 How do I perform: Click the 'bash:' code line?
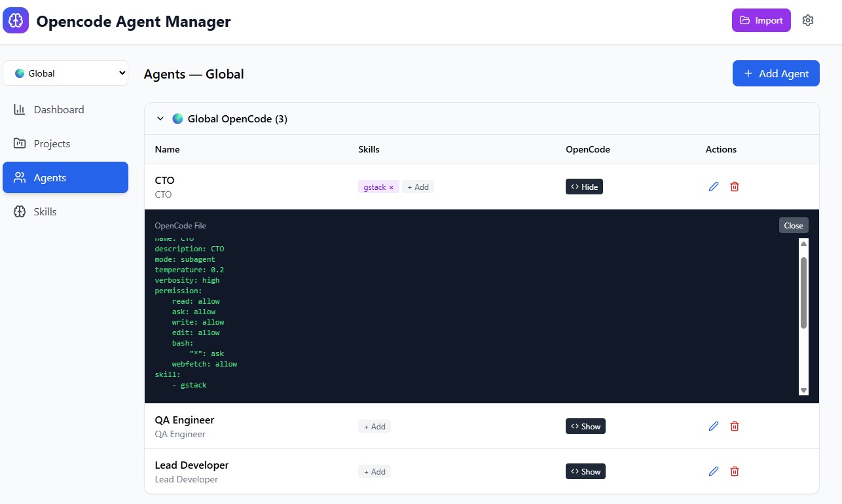click(x=183, y=343)
